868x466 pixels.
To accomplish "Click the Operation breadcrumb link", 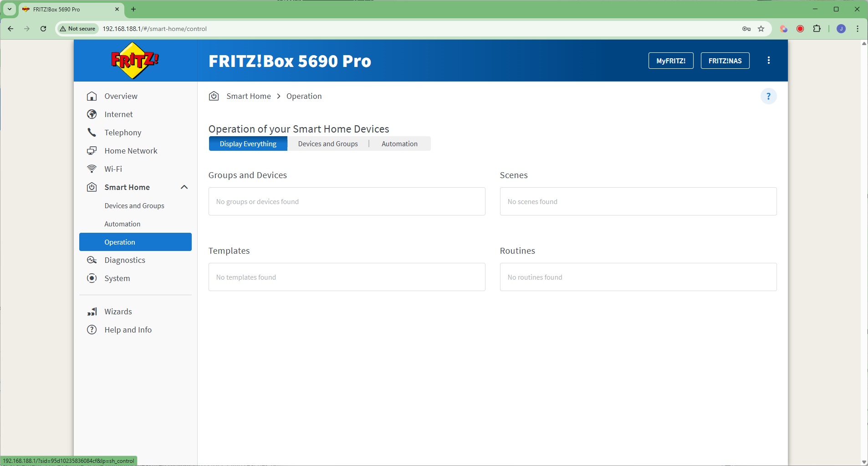I will click(304, 96).
